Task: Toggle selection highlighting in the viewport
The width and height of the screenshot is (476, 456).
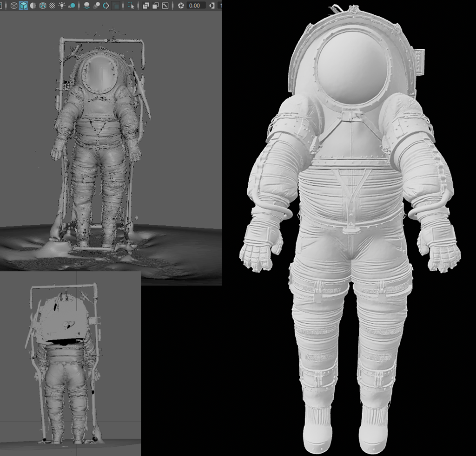Action: click(131, 6)
